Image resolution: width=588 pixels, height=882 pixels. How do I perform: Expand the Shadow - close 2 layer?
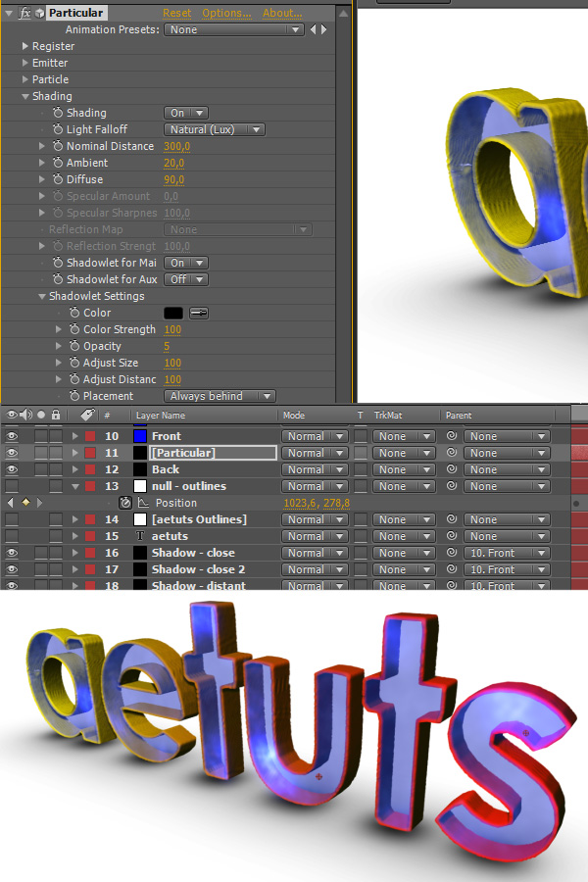[x=74, y=569]
